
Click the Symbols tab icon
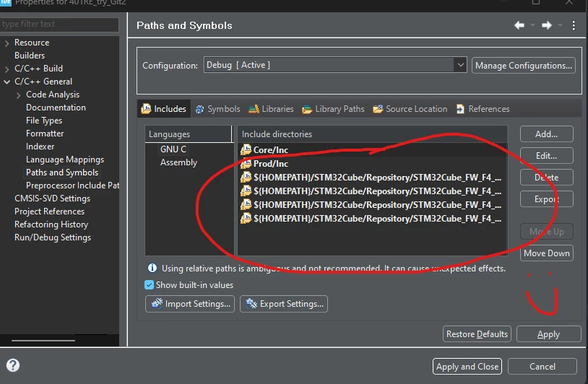pyautogui.click(x=199, y=109)
